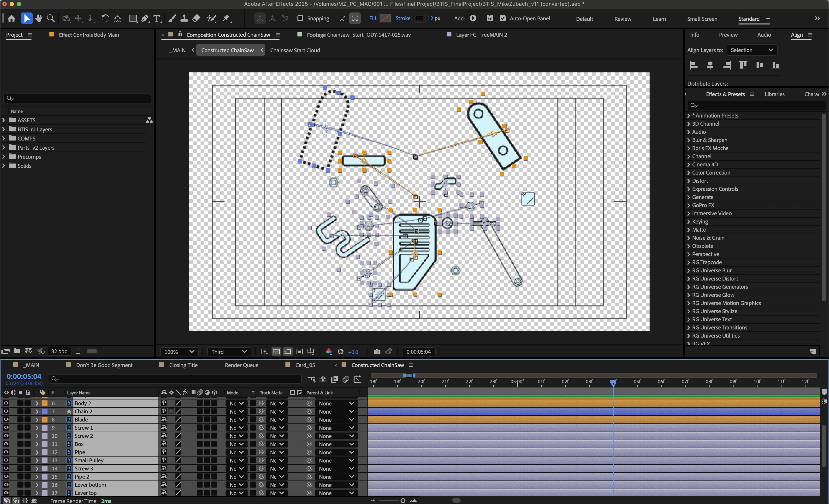Click the Project panel search field
Viewport: 829px width, 504px height.
pos(77,98)
